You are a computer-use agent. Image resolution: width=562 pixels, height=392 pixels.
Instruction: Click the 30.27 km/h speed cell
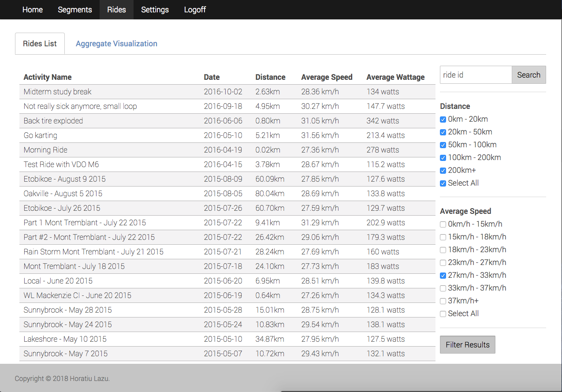click(x=320, y=106)
